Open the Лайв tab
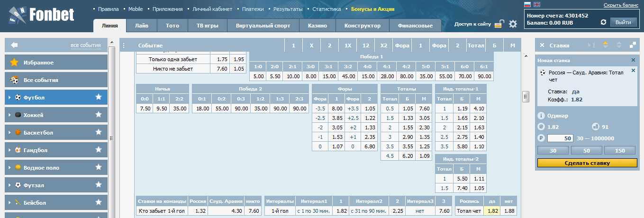The height and width of the screenshot is (218, 644). pyautogui.click(x=141, y=26)
